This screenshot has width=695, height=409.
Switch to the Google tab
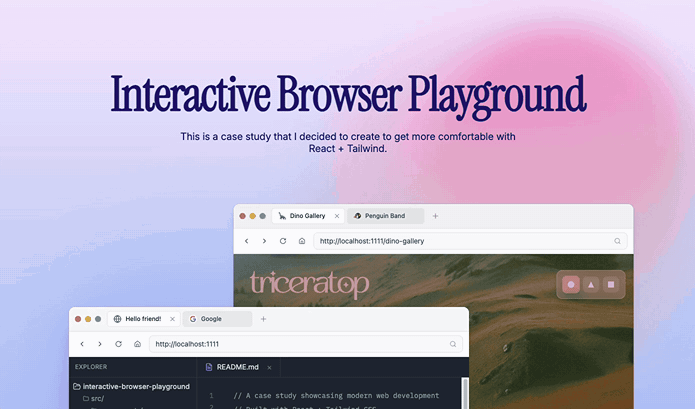218,319
